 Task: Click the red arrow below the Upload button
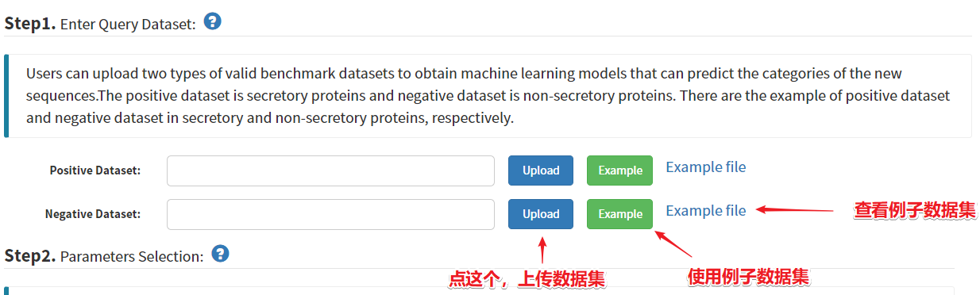(x=542, y=249)
